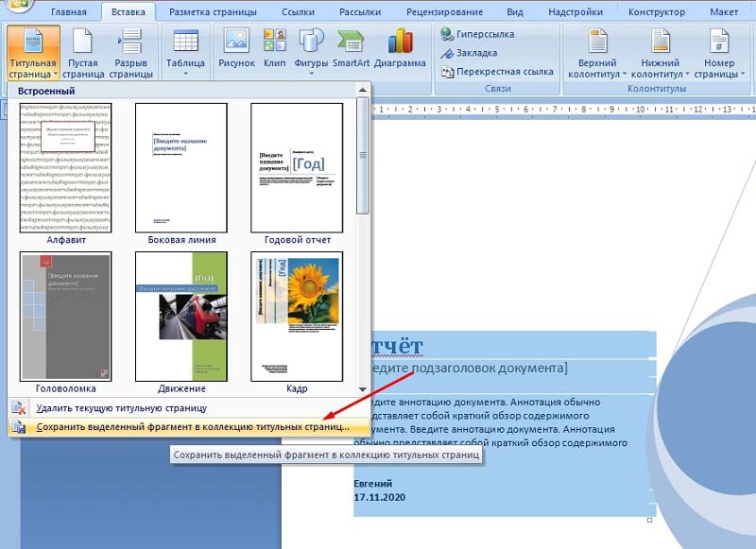The image size is (756, 549).
Task: Open the Надстройки tab
Action: coord(576,12)
